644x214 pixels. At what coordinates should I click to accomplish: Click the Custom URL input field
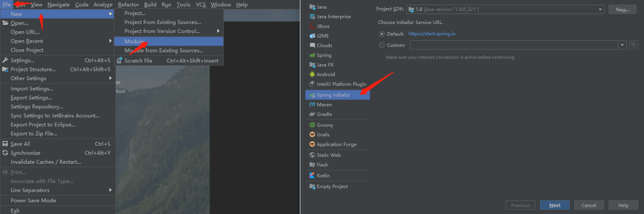(x=514, y=45)
